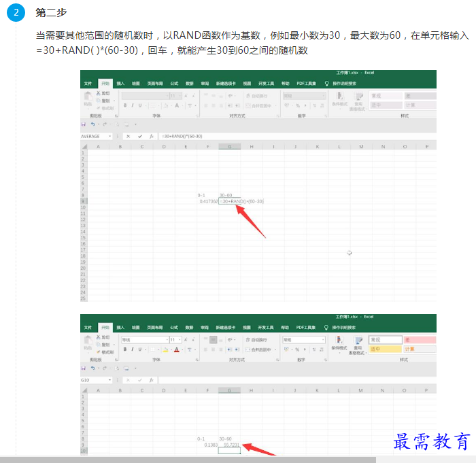Open the font name dropdown (等线) in second screenshot
This screenshot has height=463, width=476.
tap(167, 340)
